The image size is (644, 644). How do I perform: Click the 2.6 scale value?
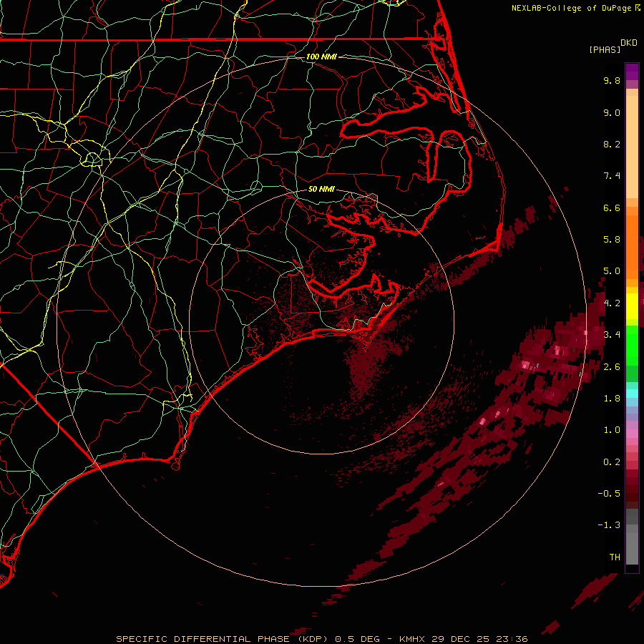tap(612, 367)
